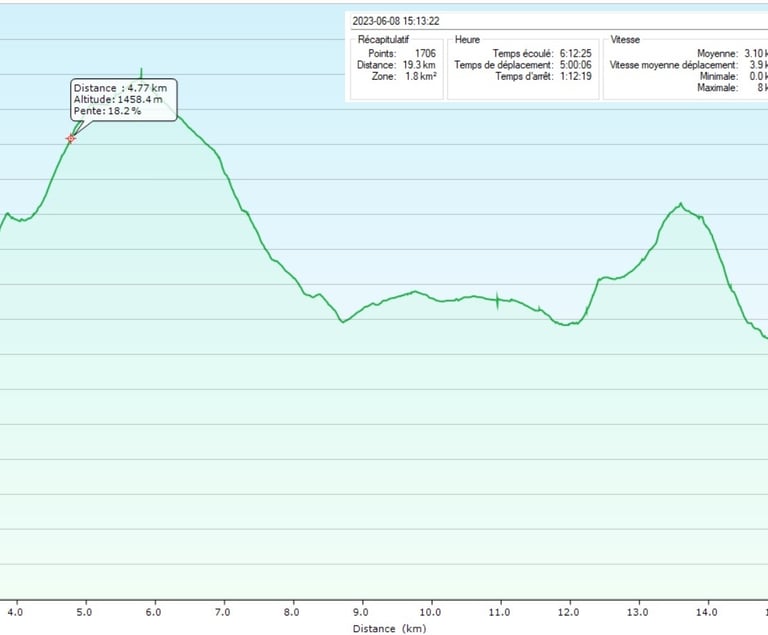Click the summary Distance value 19.3 km
The image size is (768, 635).
pos(419,65)
